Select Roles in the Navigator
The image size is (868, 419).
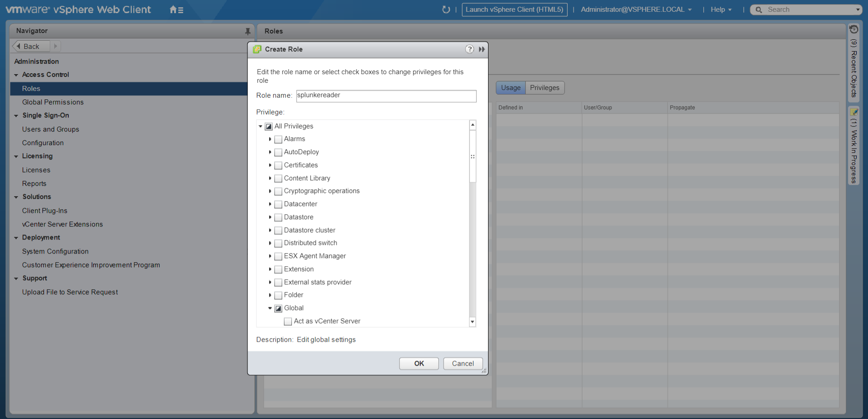pyautogui.click(x=128, y=89)
